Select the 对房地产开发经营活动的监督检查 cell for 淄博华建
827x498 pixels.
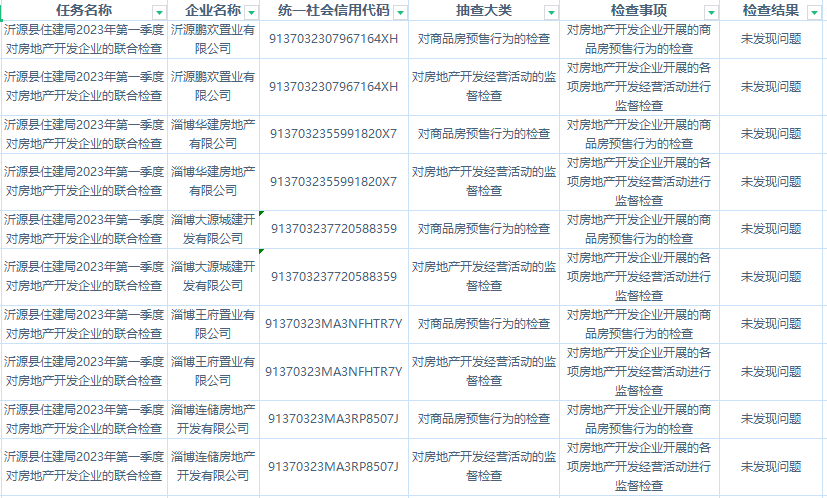point(484,181)
